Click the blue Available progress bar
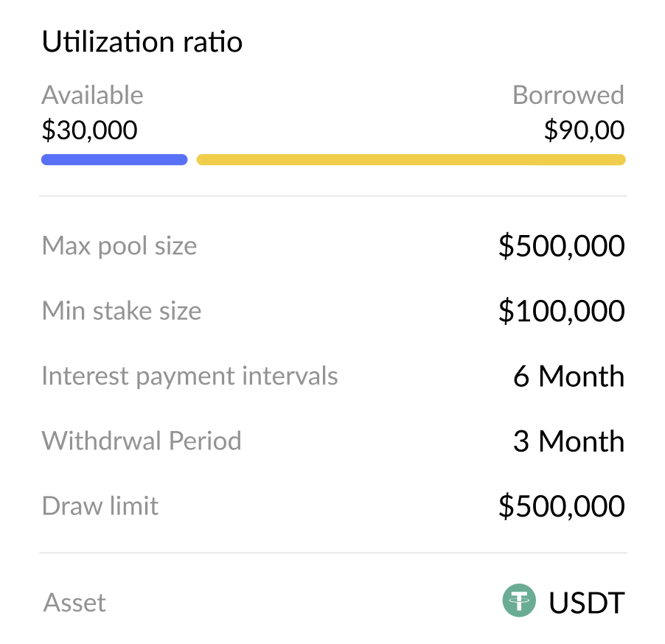Screen dimensions: 665x644 point(114,160)
